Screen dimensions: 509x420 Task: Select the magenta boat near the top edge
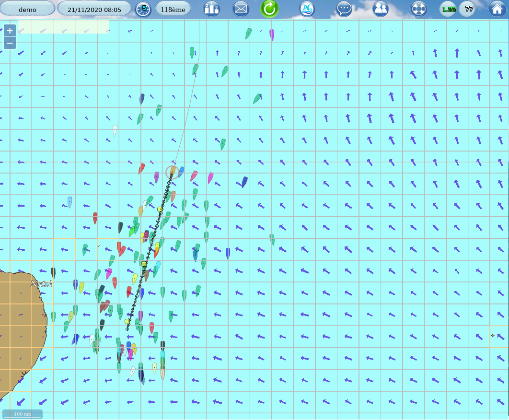click(x=272, y=35)
